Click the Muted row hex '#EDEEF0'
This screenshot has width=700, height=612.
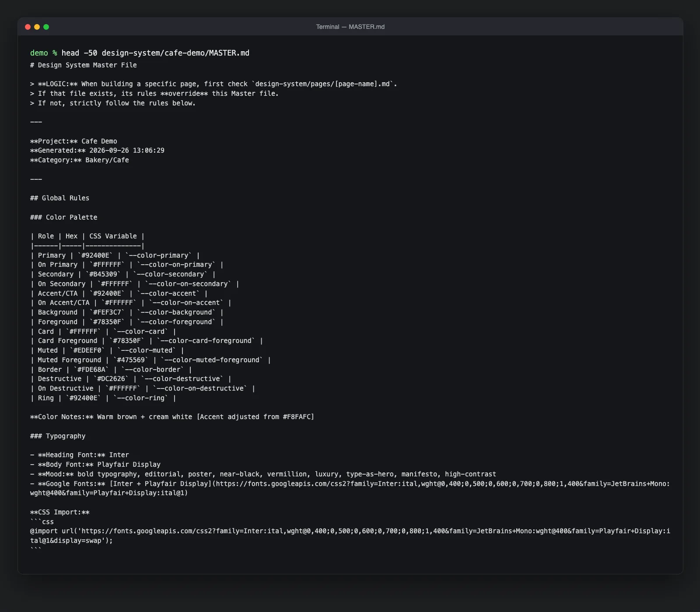click(87, 350)
